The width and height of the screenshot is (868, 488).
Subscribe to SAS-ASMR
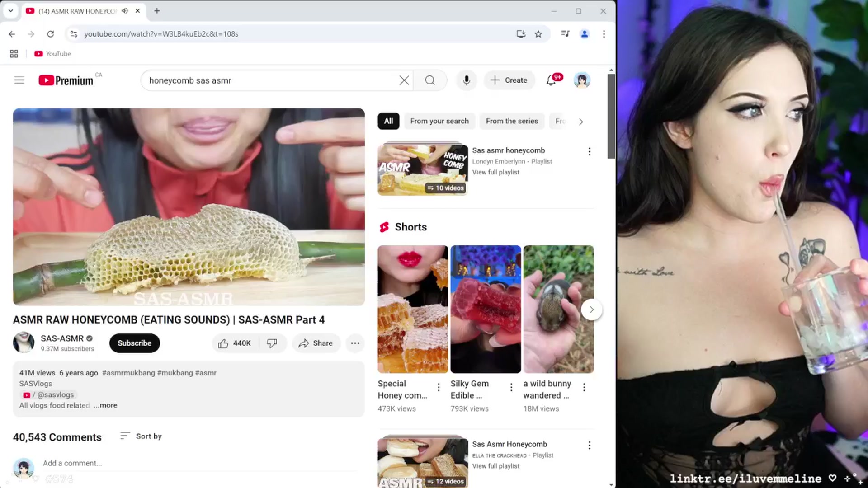134,343
